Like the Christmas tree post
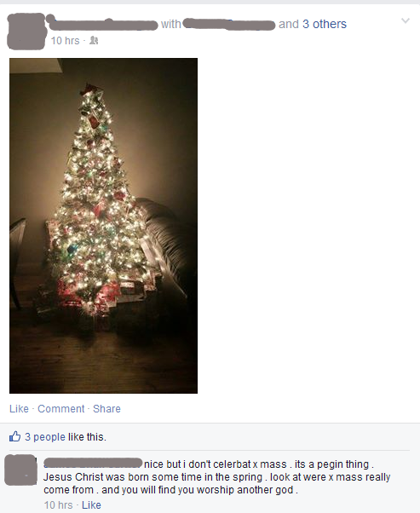 click(19, 409)
